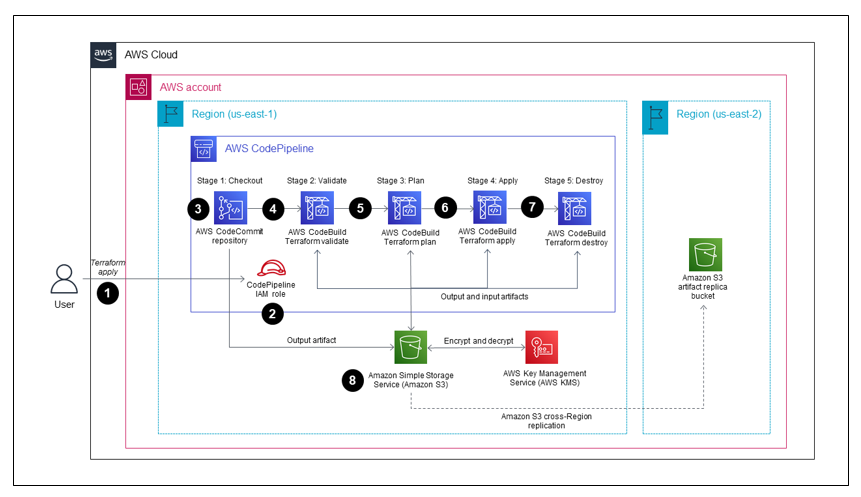Image resolution: width=861 pixels, height=497 pixels.
Task: Click the 'Stage 4: Apply' label
Action: click(x=493, y=181)
